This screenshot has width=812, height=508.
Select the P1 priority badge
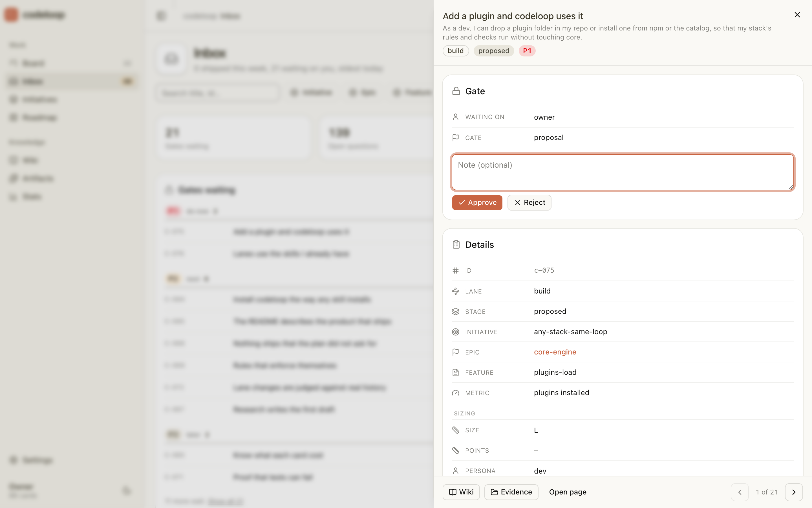[527, 51]
